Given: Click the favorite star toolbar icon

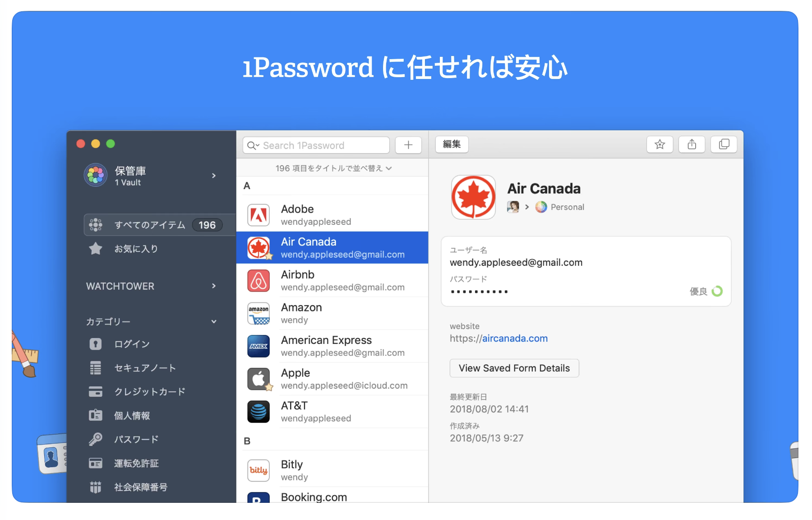Looking at the screenshot, I should point(660,144).
